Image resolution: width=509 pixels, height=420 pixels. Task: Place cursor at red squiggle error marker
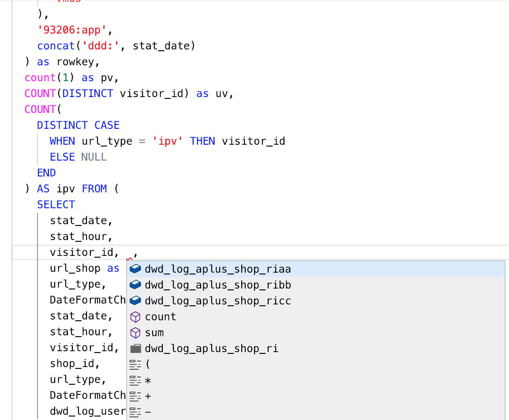point(129,259)
